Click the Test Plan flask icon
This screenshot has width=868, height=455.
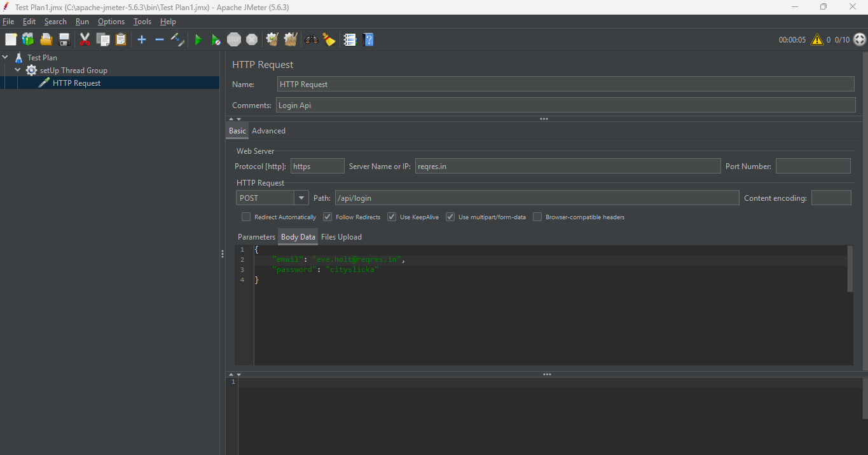(18, 57)
